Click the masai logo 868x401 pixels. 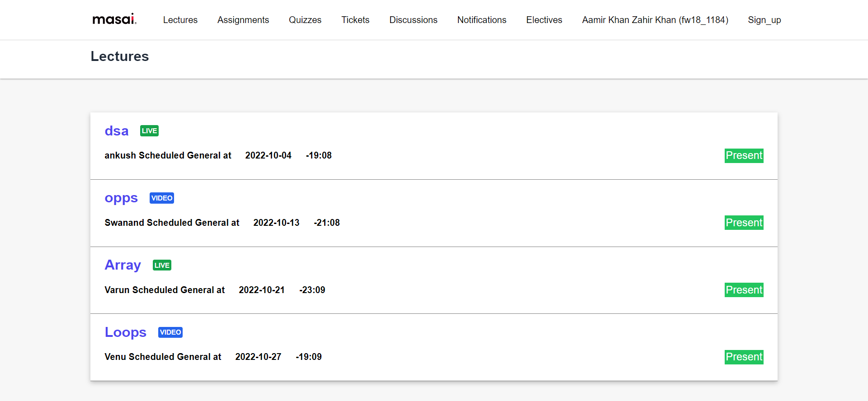[x=114, y=19]
